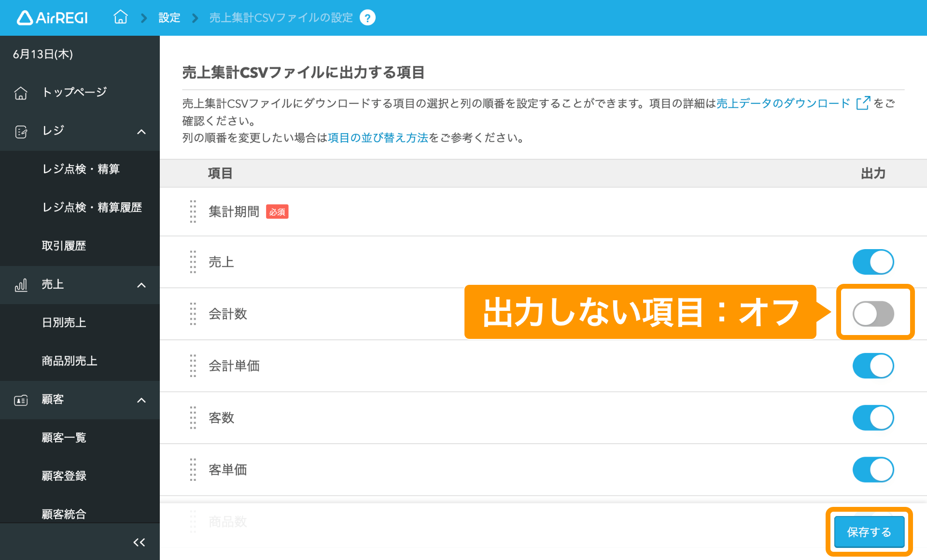927x560 pixels.
Task: Click the 項目 column header
Action: pos(220,173)
